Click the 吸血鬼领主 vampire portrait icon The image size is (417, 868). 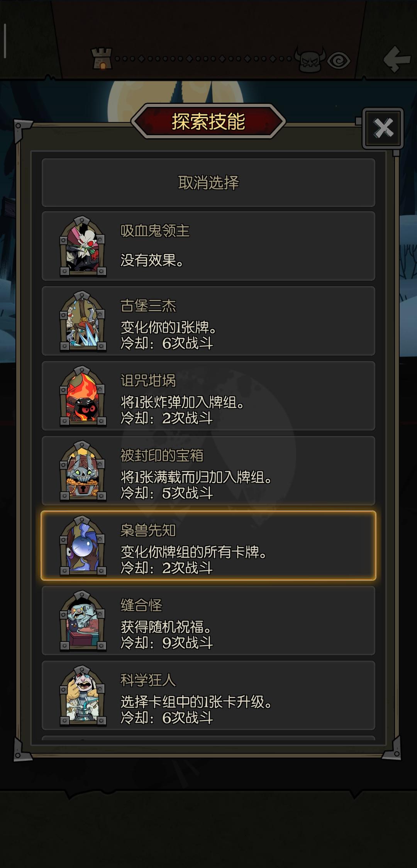coord(83,246)
